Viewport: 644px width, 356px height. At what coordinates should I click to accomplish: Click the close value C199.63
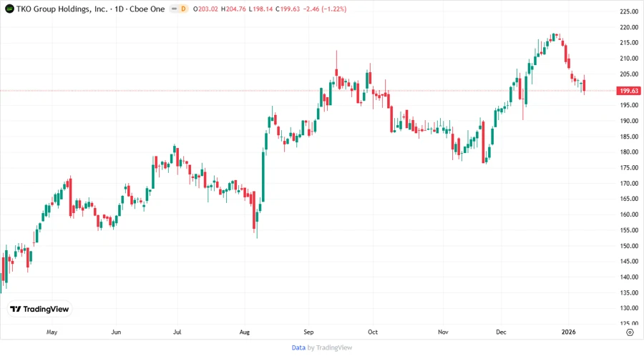[288, 9]
